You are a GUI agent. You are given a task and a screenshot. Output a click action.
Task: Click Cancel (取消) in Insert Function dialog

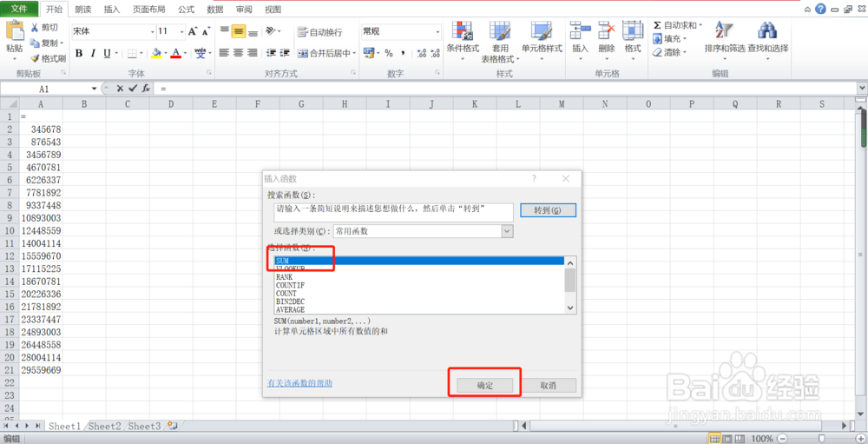(548, 386)
